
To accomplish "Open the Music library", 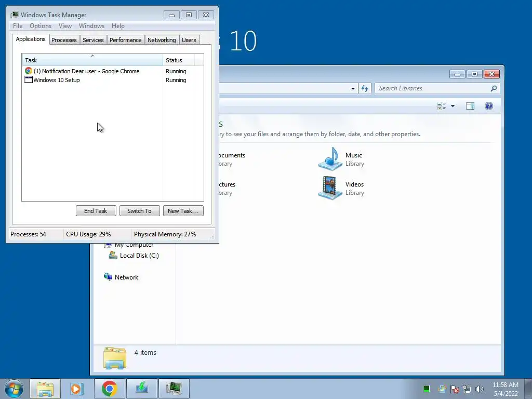I will pos(341,159).
